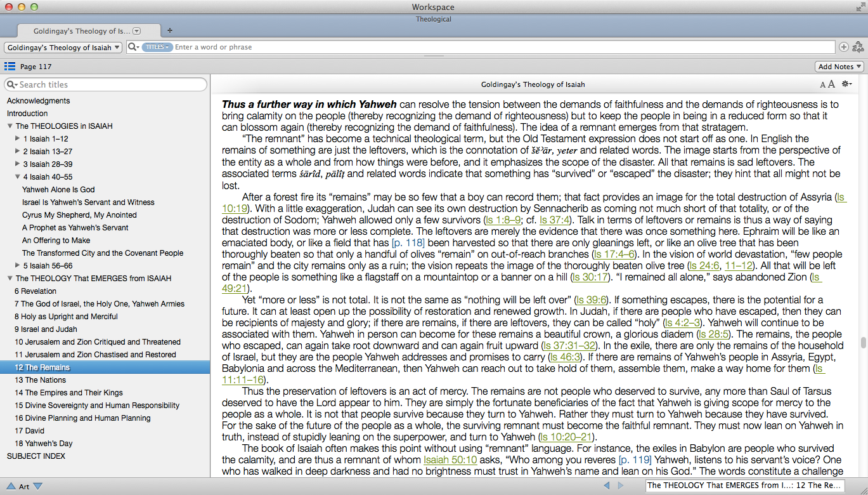
Task: Click the vertical scrollbar thumb in text pane
Action: tap(863, 343)
